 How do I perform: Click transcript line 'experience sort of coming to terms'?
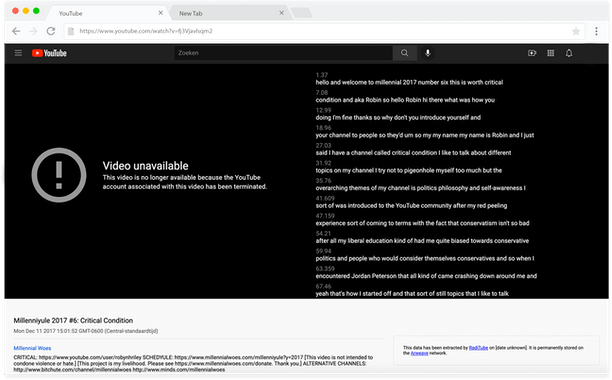pyautogui.click(x=422, y=223)
